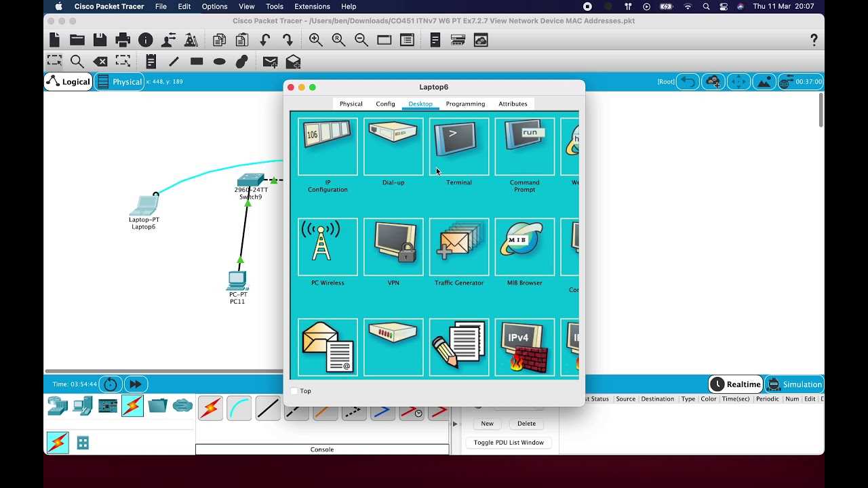
Task: Click Toggle PDU List Window
Action: coord(509,443)
